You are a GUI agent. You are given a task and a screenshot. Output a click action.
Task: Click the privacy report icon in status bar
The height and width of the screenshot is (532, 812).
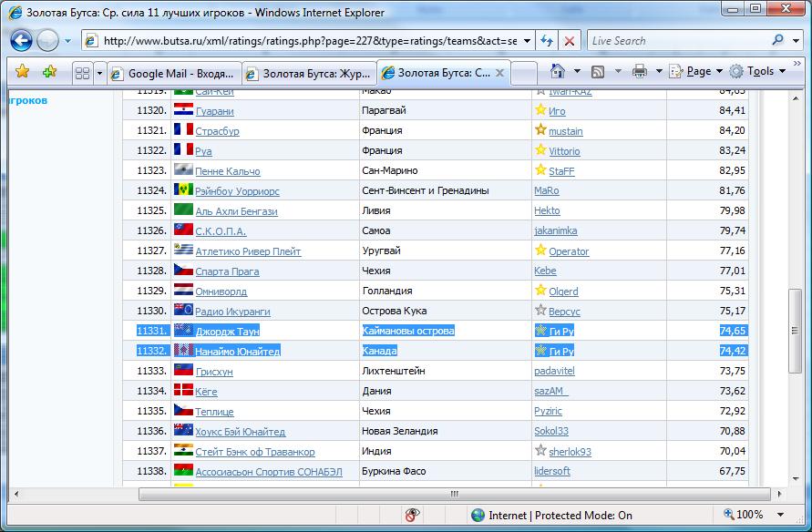(x=413, y=515)
